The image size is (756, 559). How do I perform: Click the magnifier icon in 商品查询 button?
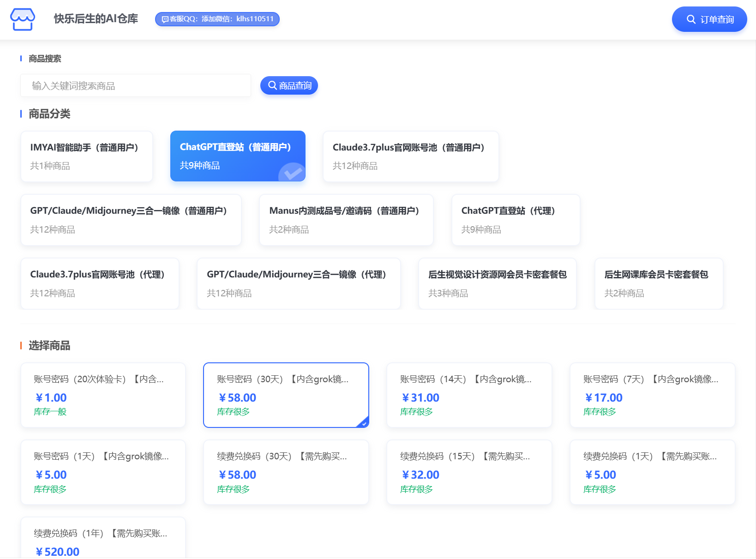pos(273,85)
